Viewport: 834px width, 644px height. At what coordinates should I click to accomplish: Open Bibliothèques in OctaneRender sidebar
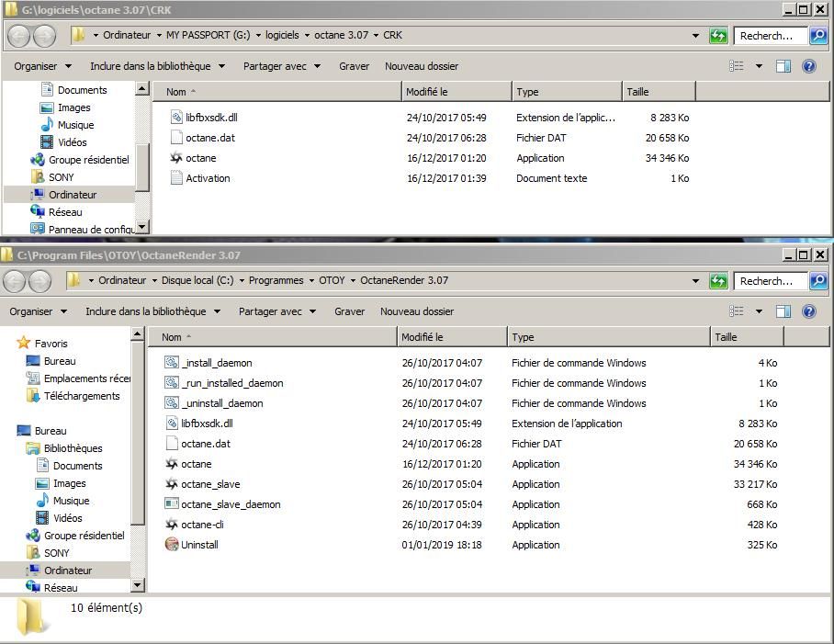pyautogui.click(x=63, y=448)
